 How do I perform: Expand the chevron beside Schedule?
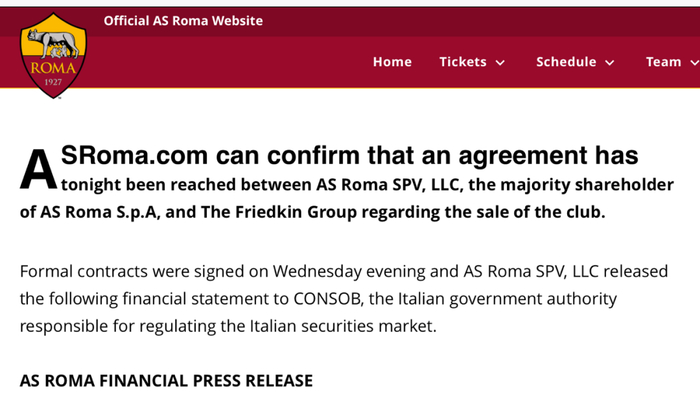click(607, 63)
